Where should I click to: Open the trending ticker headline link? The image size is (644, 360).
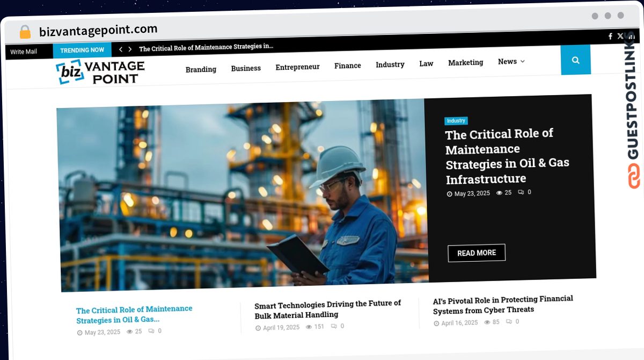coord(206,47)
